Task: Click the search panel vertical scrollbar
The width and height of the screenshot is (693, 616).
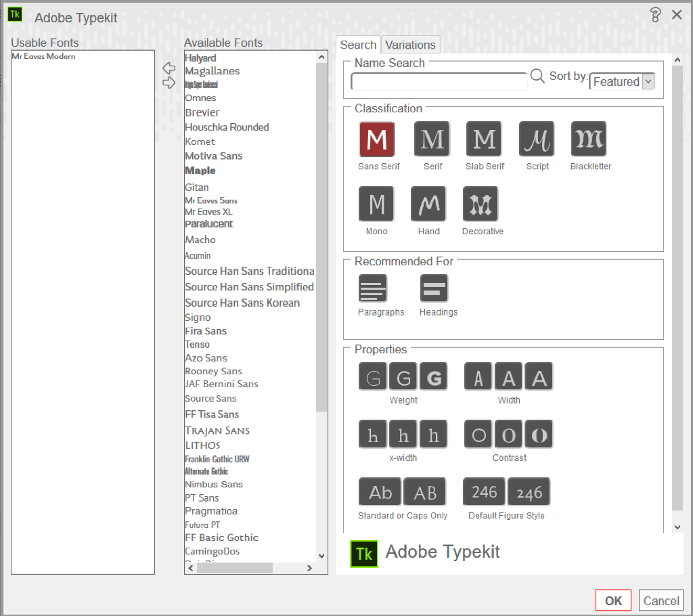Action: click(677, 288)
